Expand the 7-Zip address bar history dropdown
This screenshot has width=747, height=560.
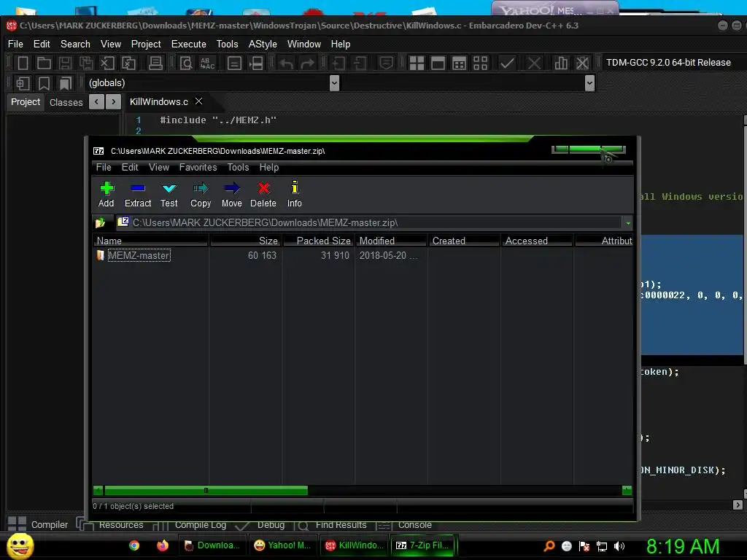[628, 223]
